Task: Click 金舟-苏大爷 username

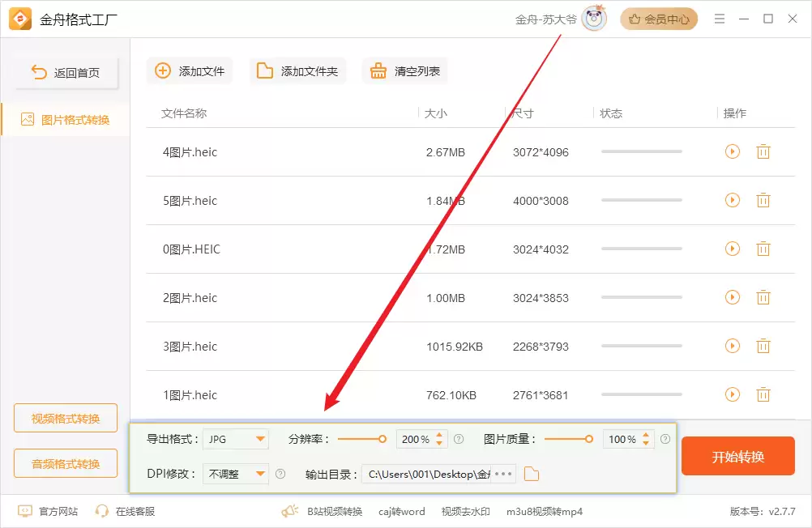Action: (x=546, y=19)
